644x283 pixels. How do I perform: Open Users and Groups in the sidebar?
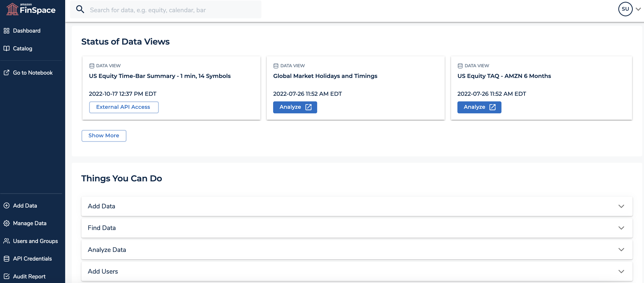point(35,241)
